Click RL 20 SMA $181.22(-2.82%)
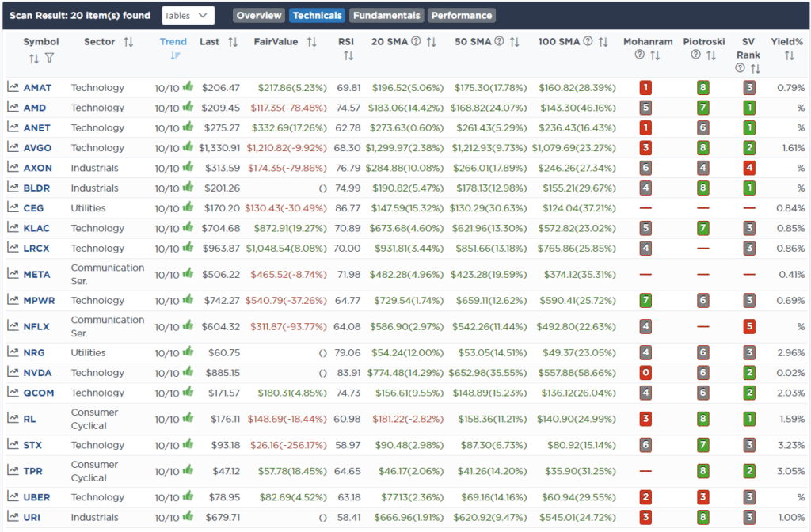811x532 pixels. pyautogui.click(x=408, y=419)
